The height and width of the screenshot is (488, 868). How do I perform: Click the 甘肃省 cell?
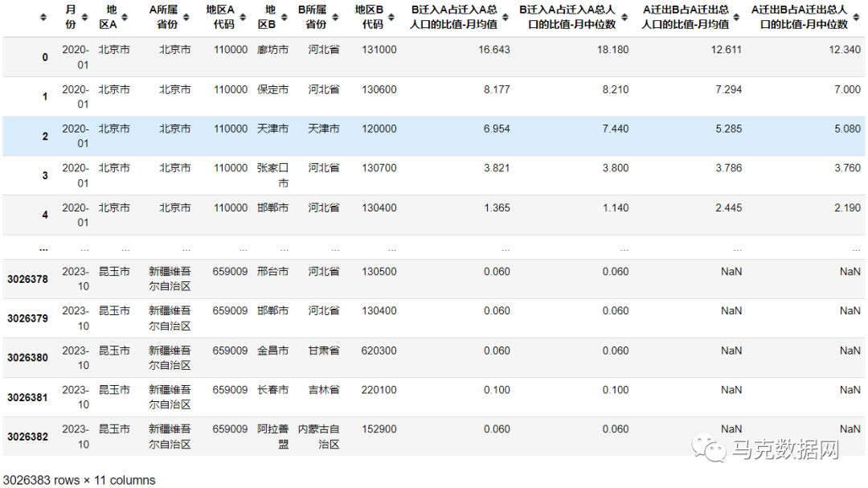[x=324, y=351]
